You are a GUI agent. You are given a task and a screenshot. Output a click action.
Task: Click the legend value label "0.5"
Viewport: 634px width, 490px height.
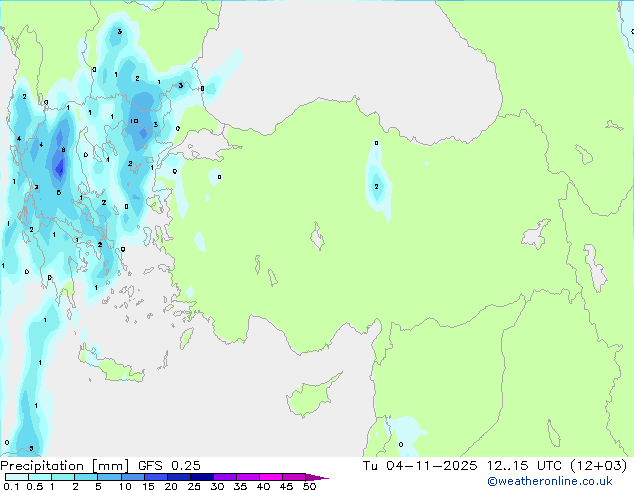35,486
